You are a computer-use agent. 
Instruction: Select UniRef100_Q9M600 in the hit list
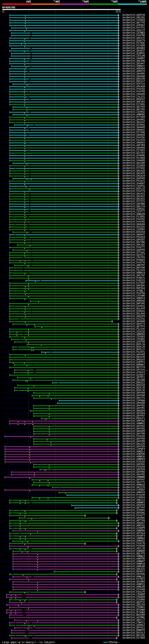[134, 66]
